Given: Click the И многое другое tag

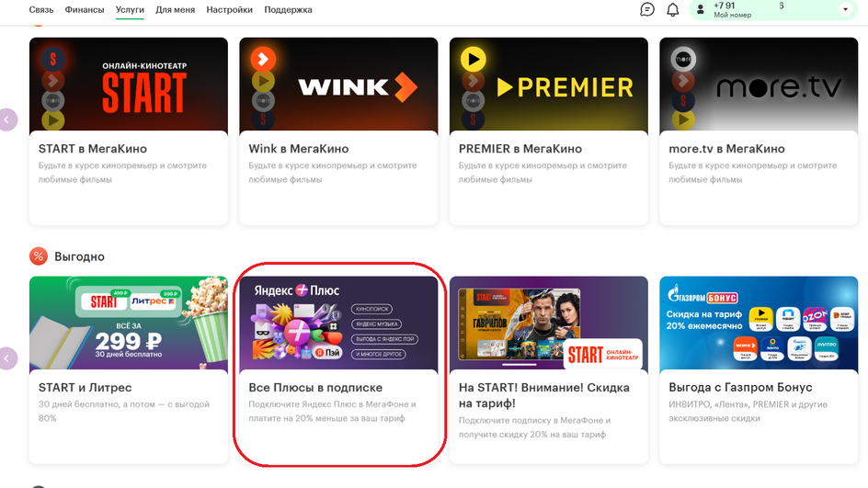Looking at the screenshot, I should [379, 354].
